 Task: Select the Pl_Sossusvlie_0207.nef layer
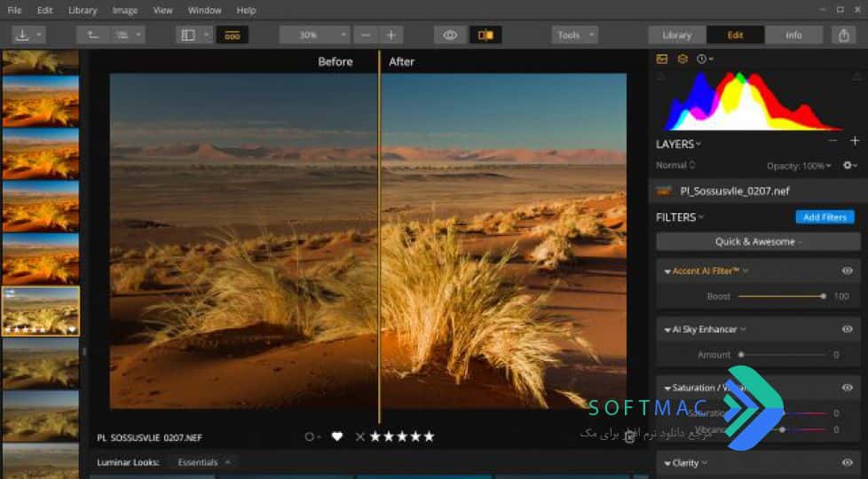(x=758, y=191)
